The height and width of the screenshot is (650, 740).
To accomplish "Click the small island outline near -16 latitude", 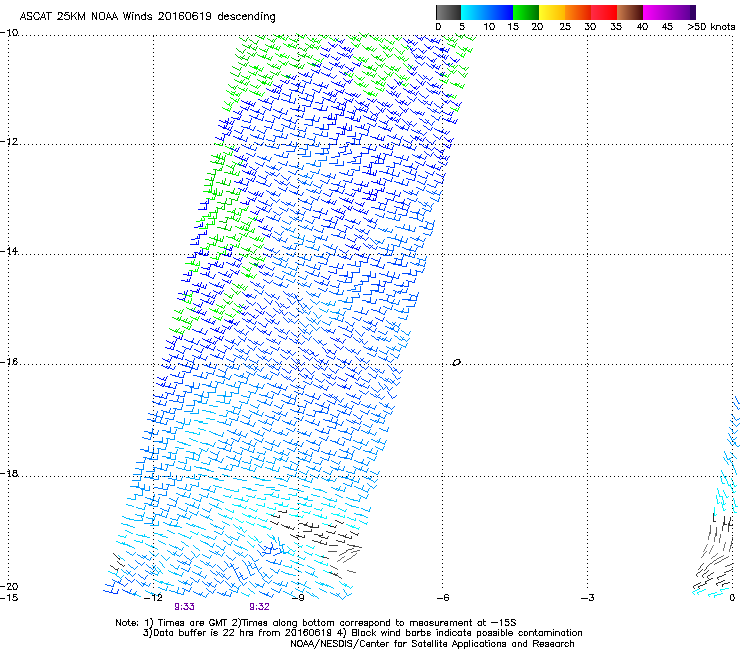I will click(456, 363).
